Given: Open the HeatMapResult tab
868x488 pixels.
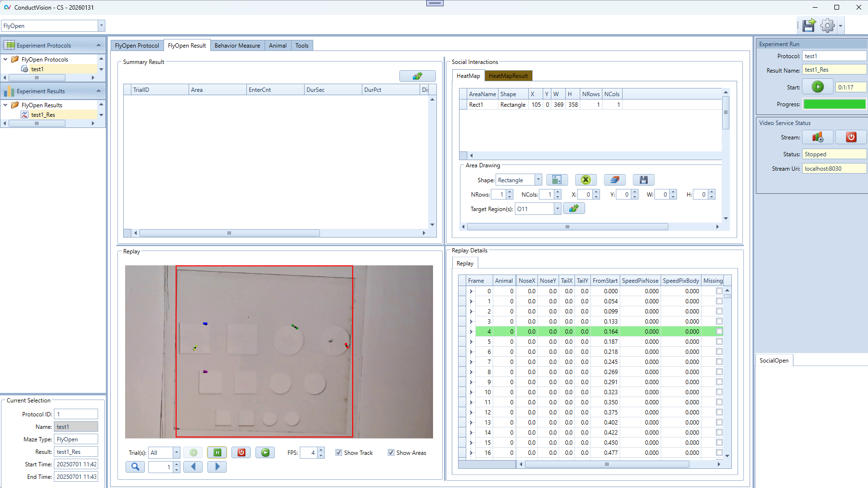Looking at the screenshot, I should click(x=508, y=76).
